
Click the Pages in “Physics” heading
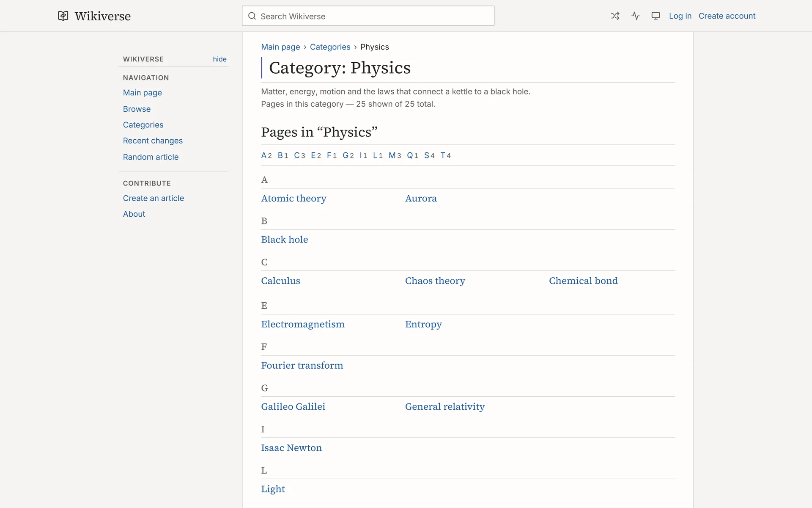point(319,132)
